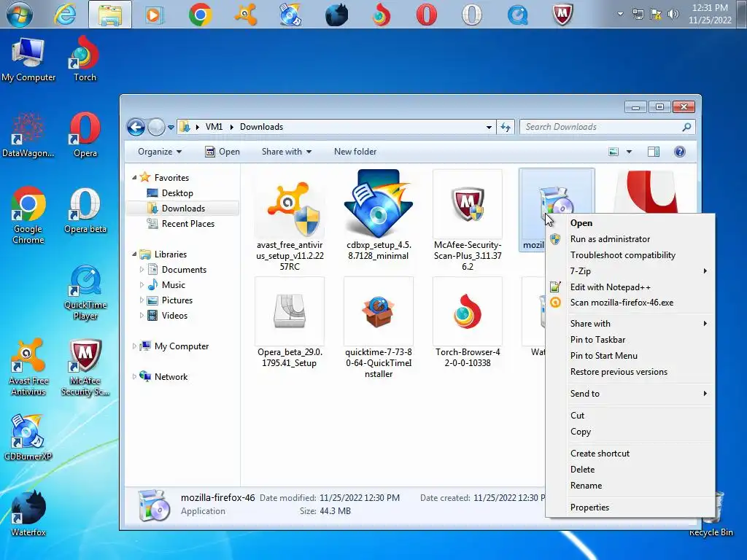Collapse the Favorites tree group
The height and width of the screenshot is (560, 747).
pos(134,178)
